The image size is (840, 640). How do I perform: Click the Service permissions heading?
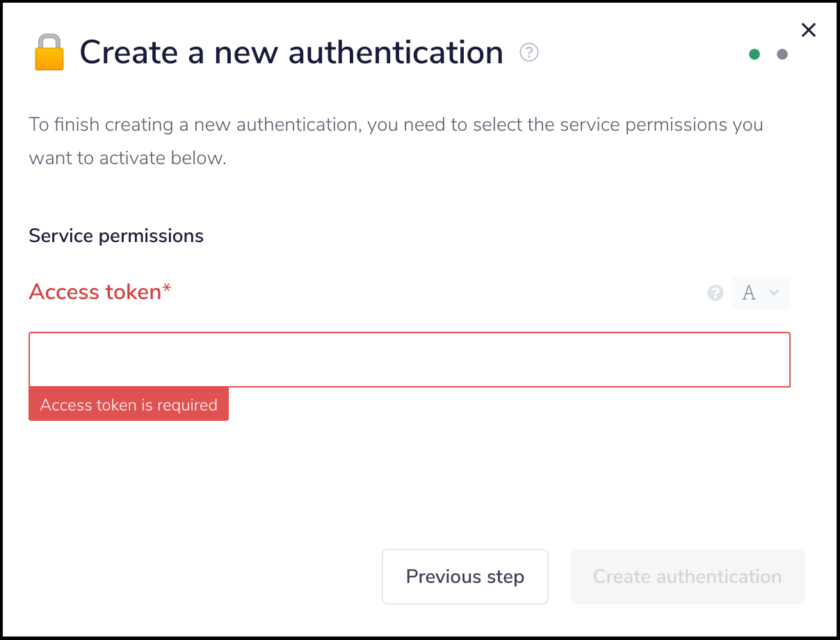pyautogui.click(x=116, y=236)
